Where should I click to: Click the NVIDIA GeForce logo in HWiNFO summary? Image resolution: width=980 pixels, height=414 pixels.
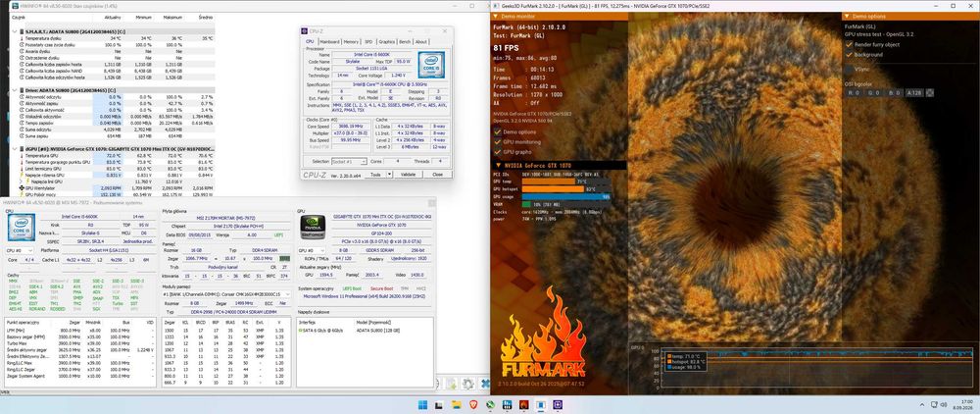coord(313,228)
